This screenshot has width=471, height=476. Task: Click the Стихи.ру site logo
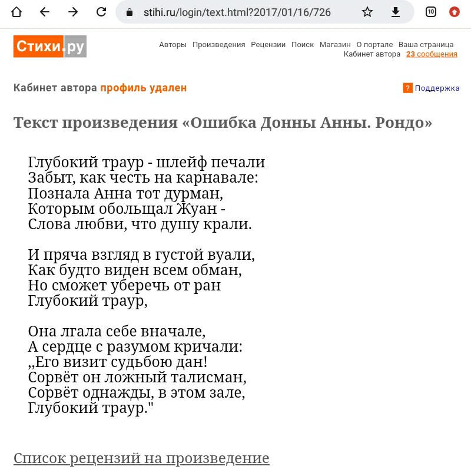[50, 46]
